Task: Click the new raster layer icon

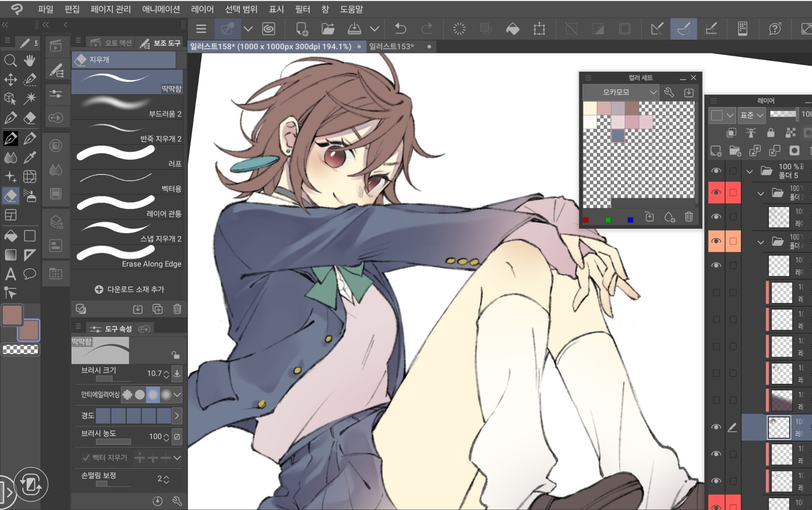Action: pos(716,151)
